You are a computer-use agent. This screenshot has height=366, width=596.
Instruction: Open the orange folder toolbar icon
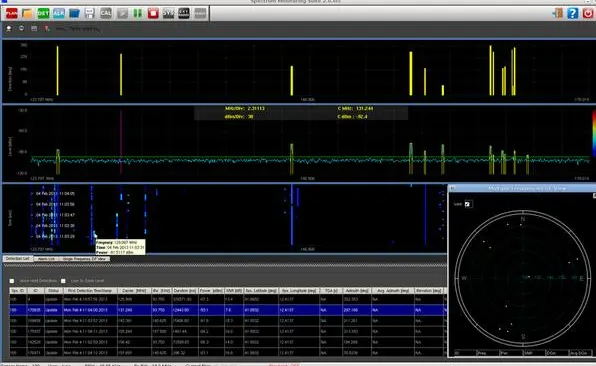[x=27, y=14]
